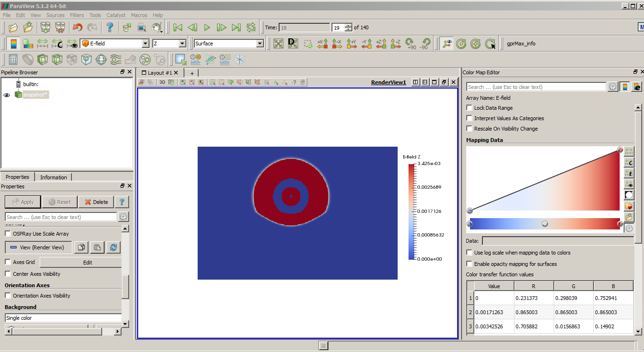Click the Play animation button
644x352 pixels.
pos(207,27)
